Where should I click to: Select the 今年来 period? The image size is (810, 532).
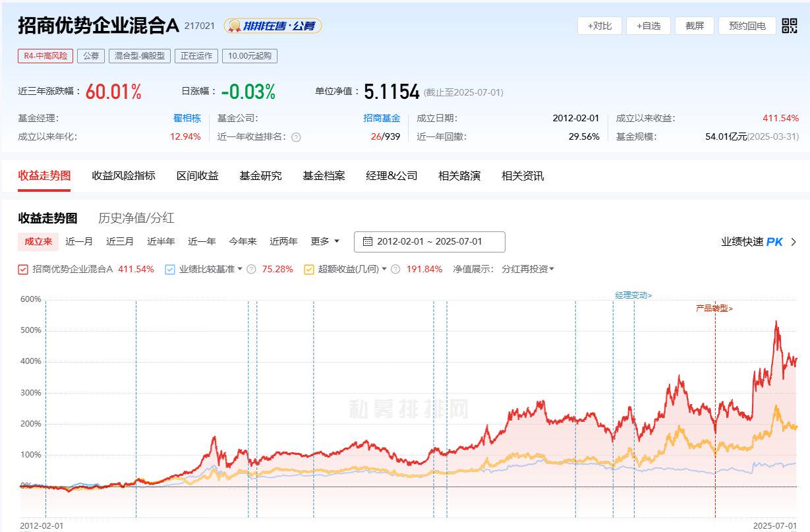point(243,241)
